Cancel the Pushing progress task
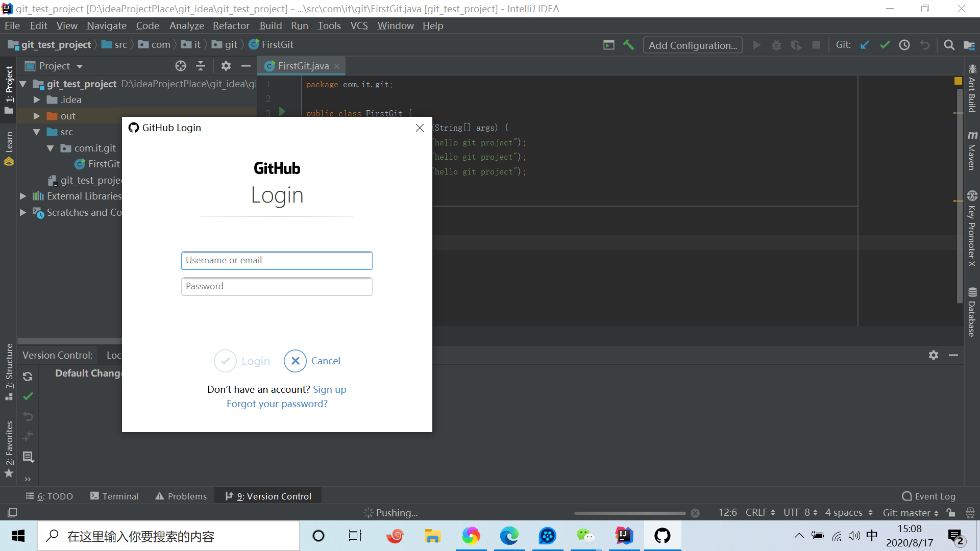 tap(695, 513)
